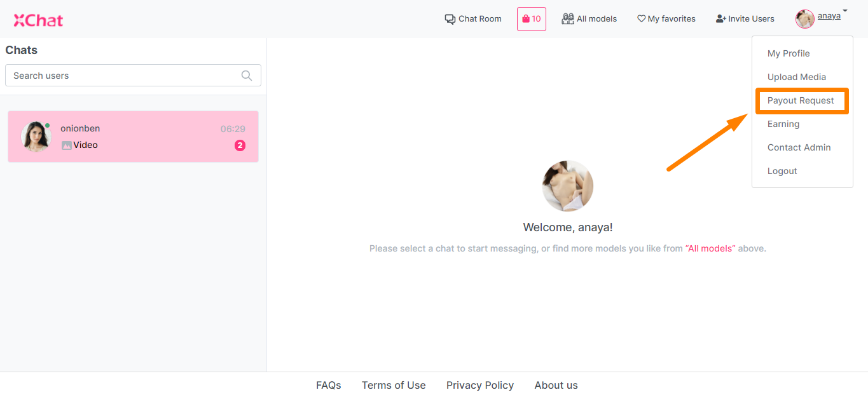Click the All models people icon
Viewport: 868px width, 397px height.
coord(568,19)
